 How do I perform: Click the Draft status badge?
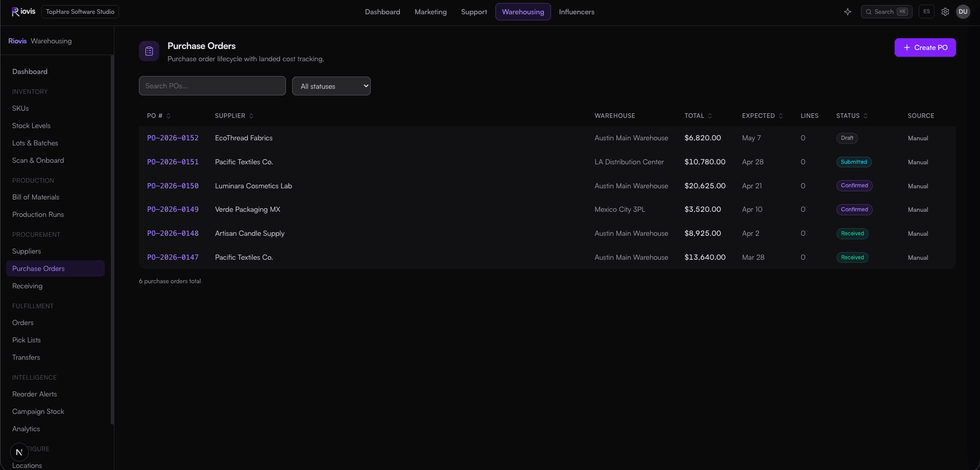tap(847, 138)
